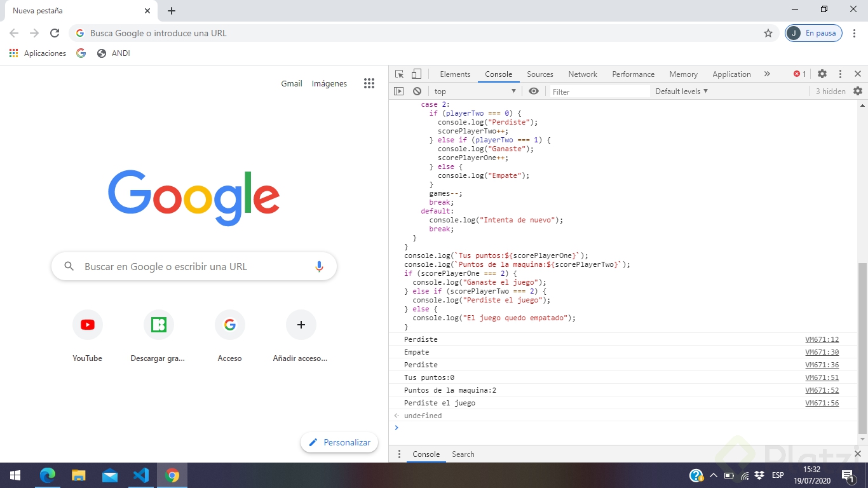Open console settings gear icon
Viewport: 868px width, 488px height.
click(x=858, y=91)
